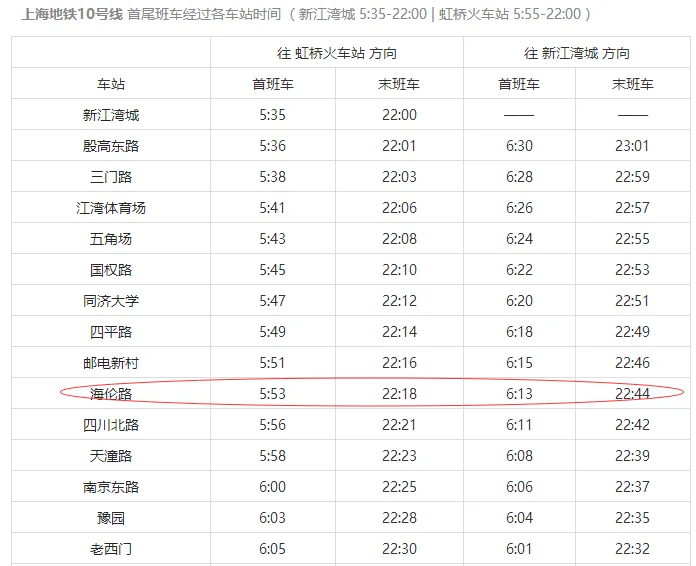Click the 22:44 time in 海伦路 row
The height and width of the screenshot is (566, 696).
coord(632,394)
